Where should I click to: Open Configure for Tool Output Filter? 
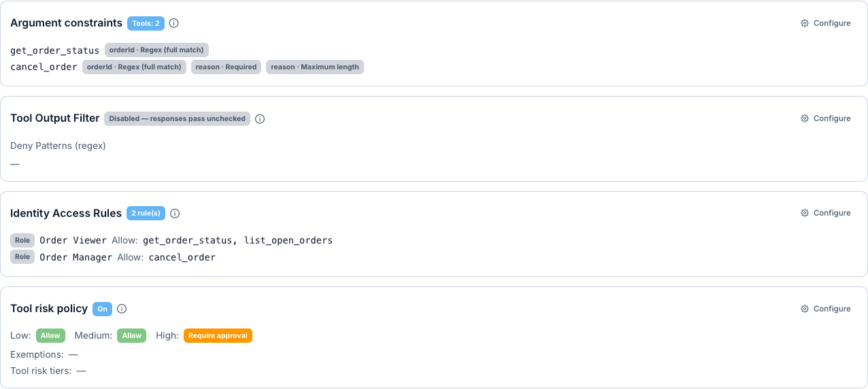click(x=826, y=118)
